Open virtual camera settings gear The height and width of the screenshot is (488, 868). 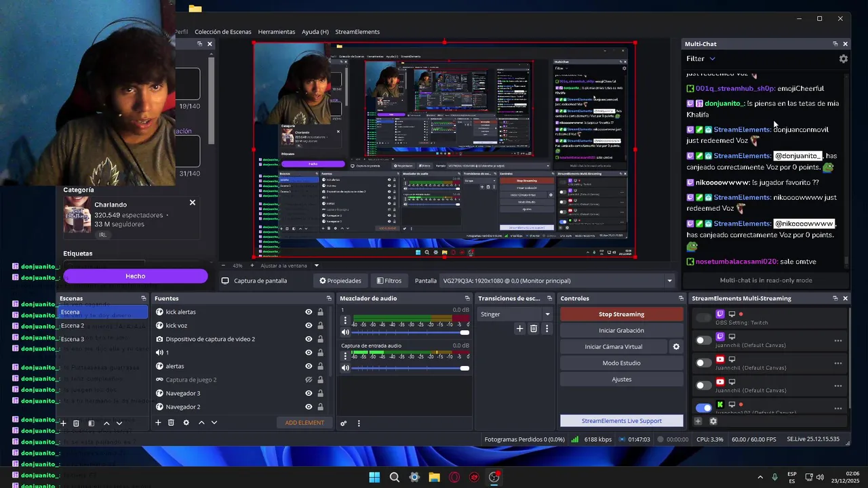(x=676, y=347)
